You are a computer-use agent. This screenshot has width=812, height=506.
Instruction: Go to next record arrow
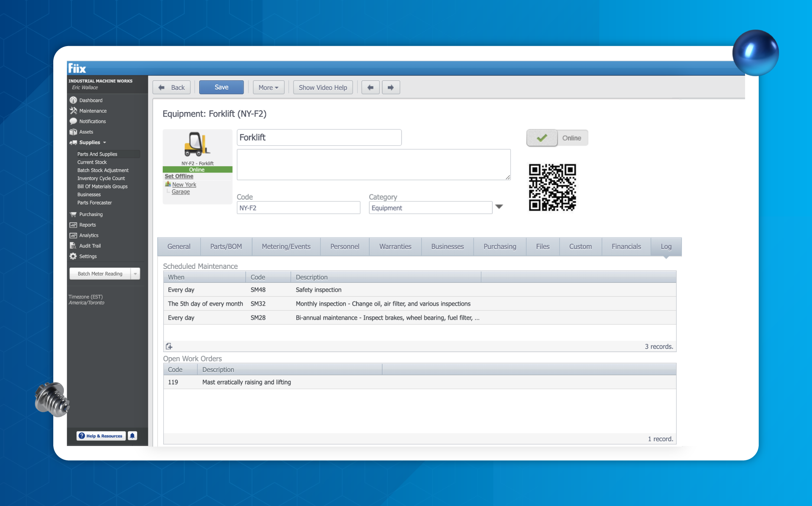tap(391, 88)
